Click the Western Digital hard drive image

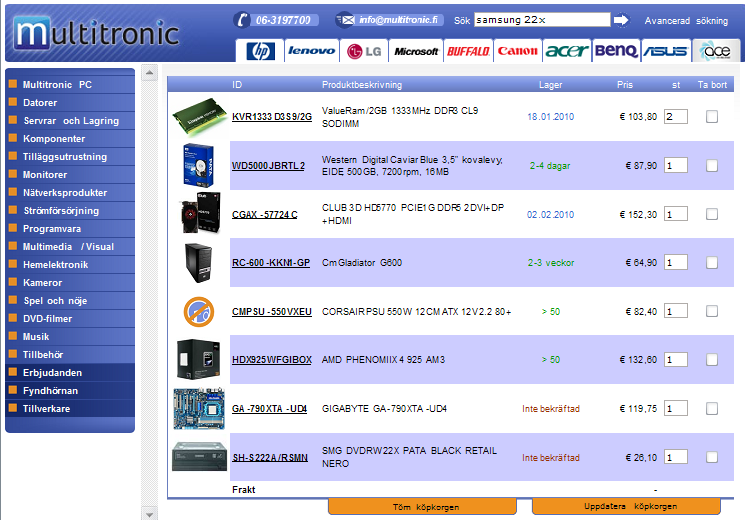click(x=199, y=165)
